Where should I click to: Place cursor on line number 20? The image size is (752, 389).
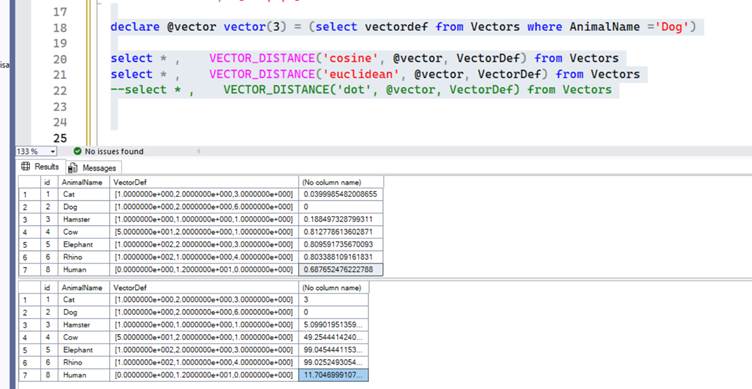pyautogui.click(x=60, y=59)
